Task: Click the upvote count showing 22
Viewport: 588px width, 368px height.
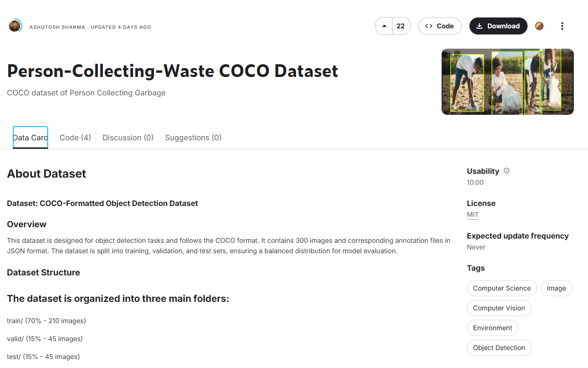Action: [401, 26]
